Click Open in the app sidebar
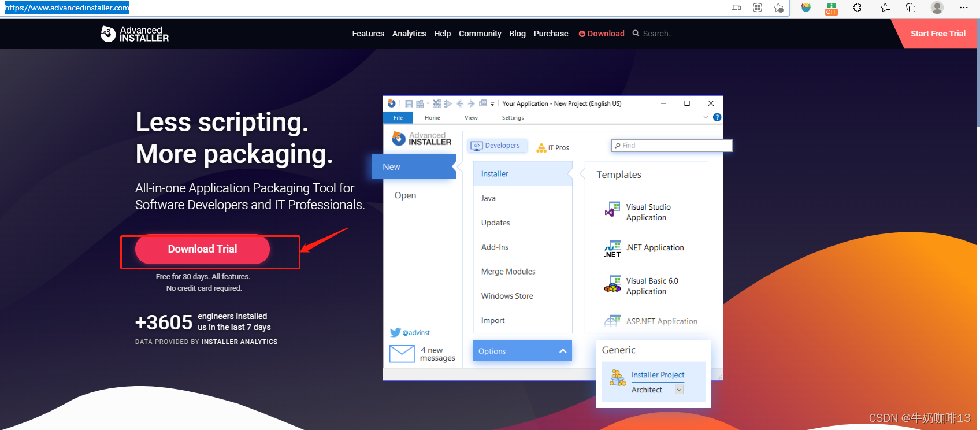 [x=405, y=195]
